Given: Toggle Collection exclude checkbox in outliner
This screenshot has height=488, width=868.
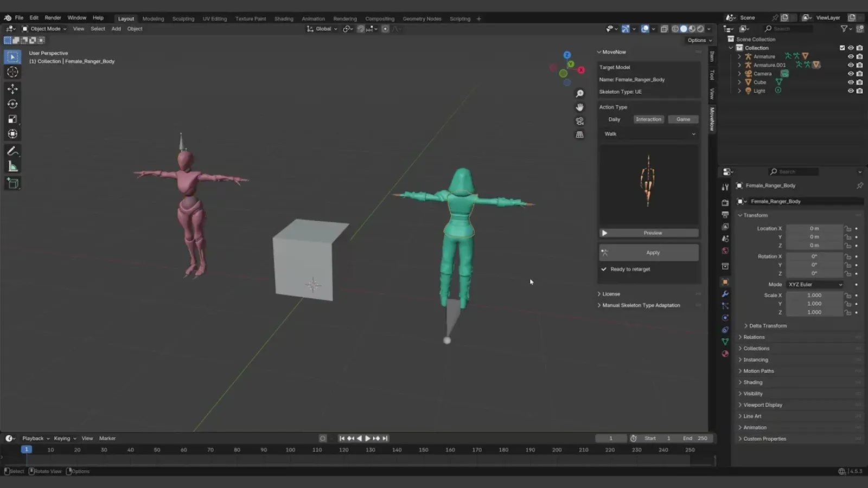Looking at the screenshot, I should pos(843,48).
